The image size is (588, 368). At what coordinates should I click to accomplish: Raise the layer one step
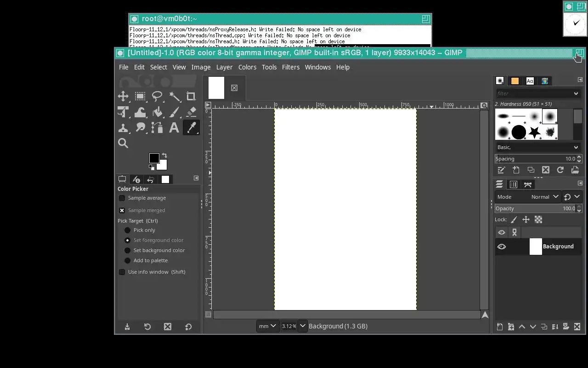522,327
